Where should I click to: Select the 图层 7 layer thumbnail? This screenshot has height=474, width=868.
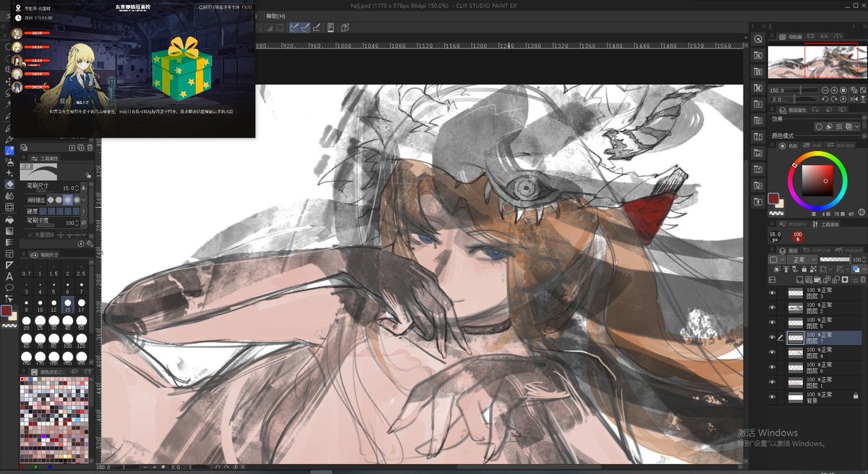click(x=795, y=337)
